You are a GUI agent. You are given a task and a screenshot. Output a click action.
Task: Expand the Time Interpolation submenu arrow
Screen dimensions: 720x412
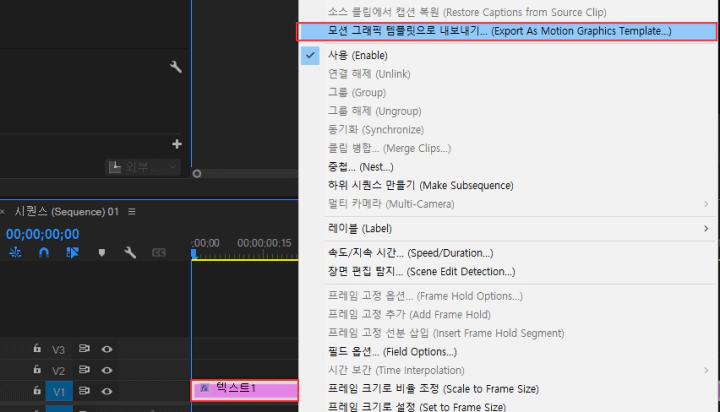point(706,370)
